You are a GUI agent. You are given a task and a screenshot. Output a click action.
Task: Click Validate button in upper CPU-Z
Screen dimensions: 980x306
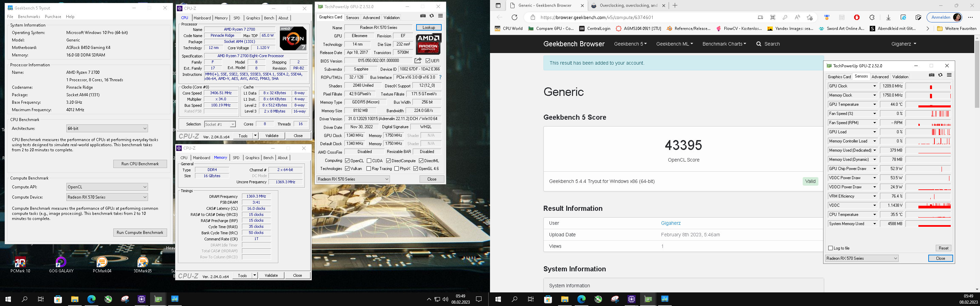(x=272, y=136)
